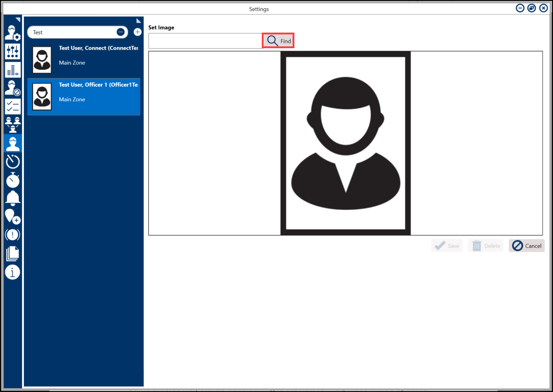Click the plus icon beside search box
553x392 pixels.
coord(137,32)
